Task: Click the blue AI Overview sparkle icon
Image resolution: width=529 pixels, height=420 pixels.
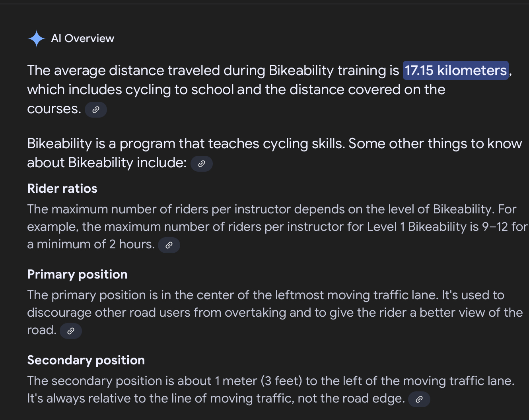Action: 37,39
